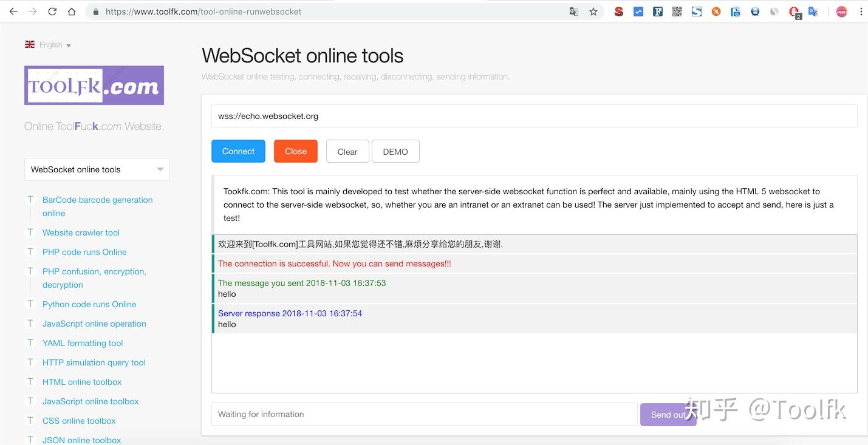Open the Python code runs Online link
868x445 pixels.
89,304
